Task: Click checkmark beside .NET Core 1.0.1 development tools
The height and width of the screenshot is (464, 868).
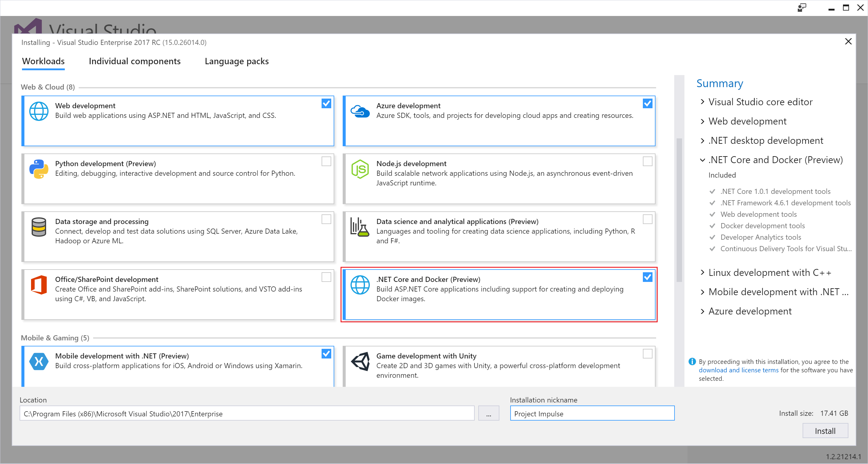Action: [x=712, y=191]
